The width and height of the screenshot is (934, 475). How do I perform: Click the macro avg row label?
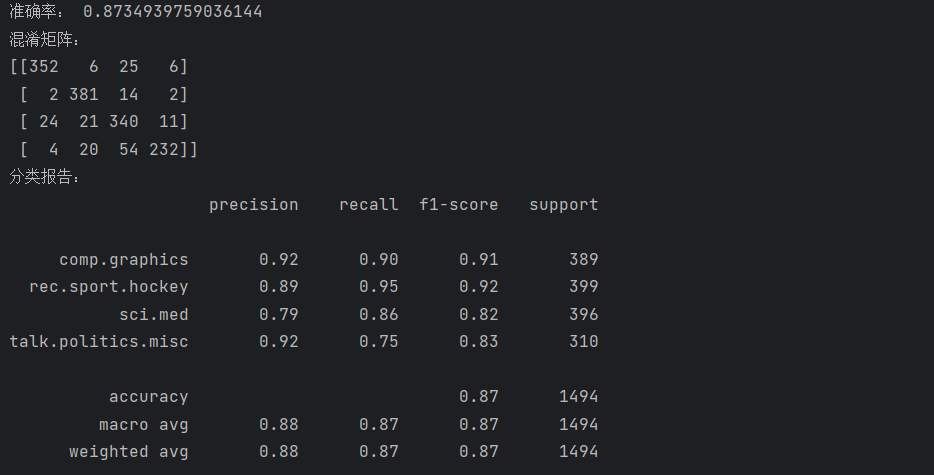(x=144, y=425)
